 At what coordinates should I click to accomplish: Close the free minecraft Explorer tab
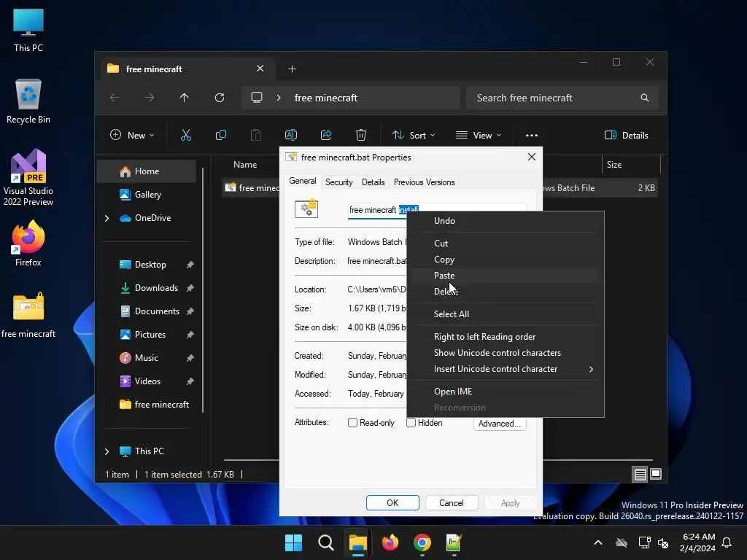[260, 69]
